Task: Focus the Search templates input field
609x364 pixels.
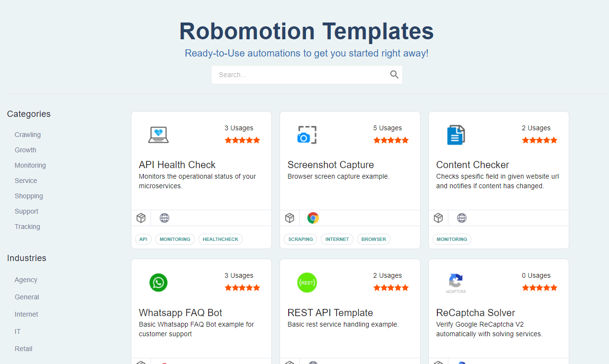Action: click(x=306, y=75)
